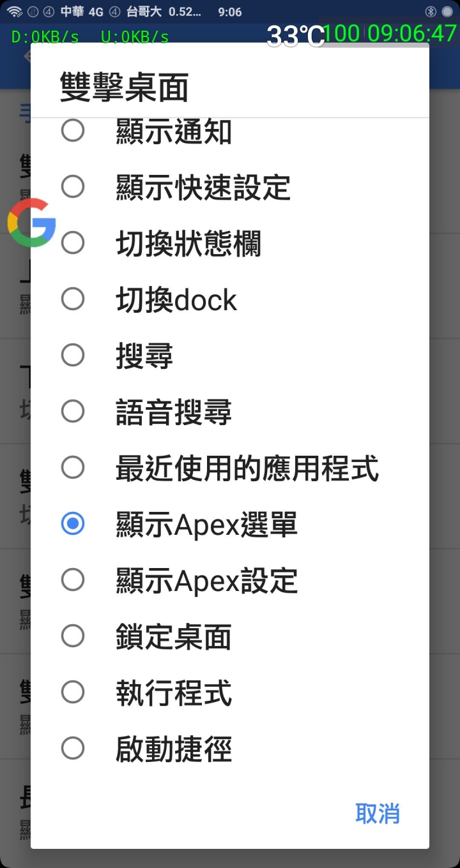460x868 pixels.
Task: Select 語音搜尋 option
Action: pos(230,412)
